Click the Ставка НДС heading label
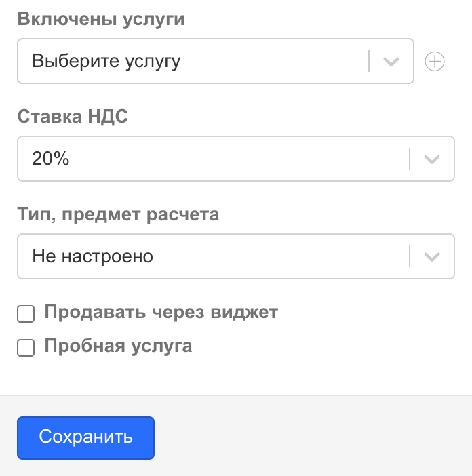 [73, 117]
